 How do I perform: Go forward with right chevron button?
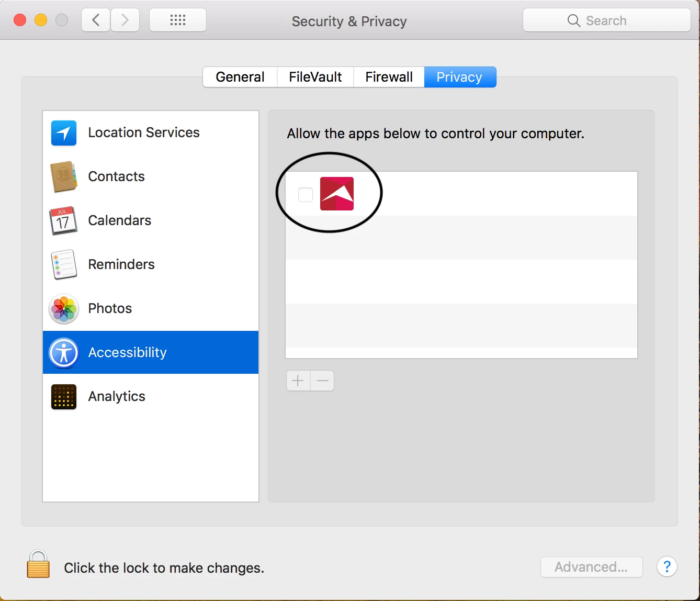[125, 20]
